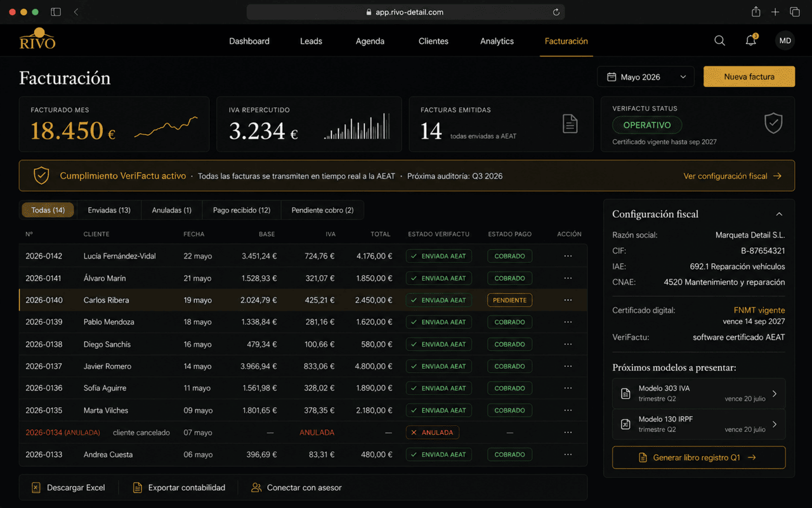This screenshot has height=508, width=812.
Task: Click the document icon in Exportar contabilidad
Action: [137, 488]
